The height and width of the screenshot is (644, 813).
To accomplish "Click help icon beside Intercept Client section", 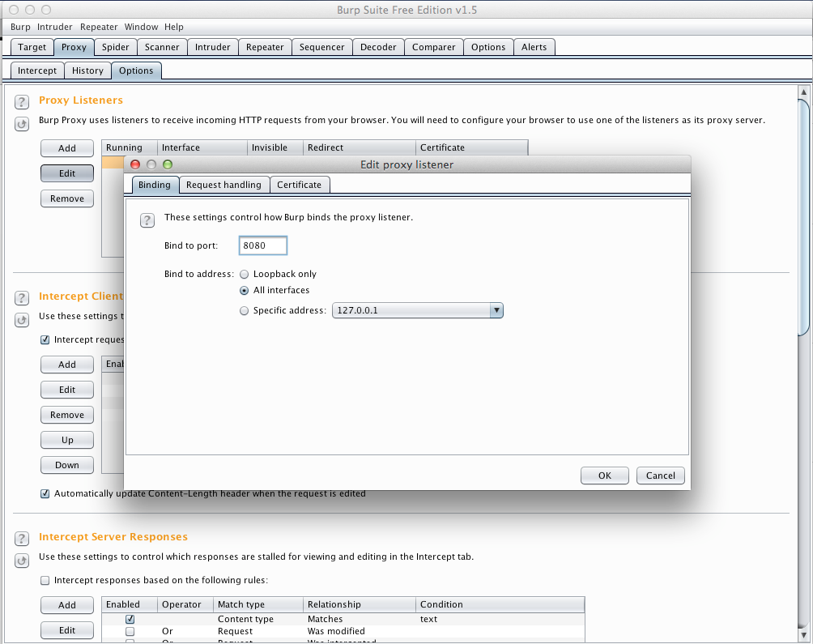I will 22,297.
